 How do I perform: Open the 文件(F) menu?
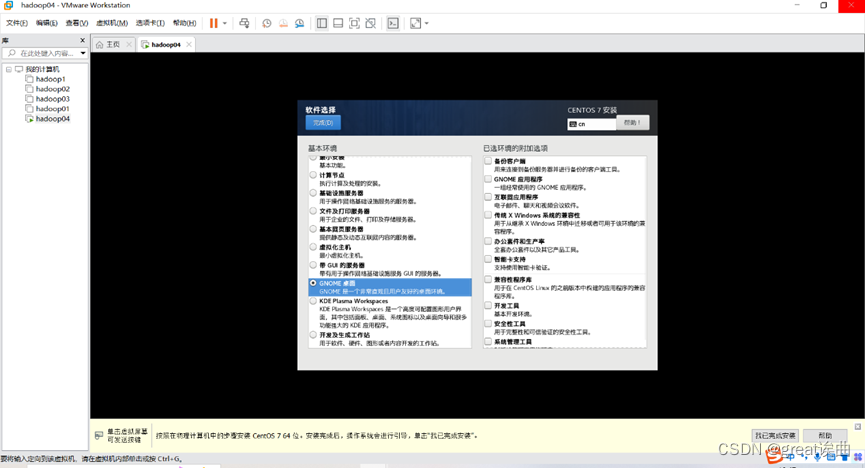(17, 23)
